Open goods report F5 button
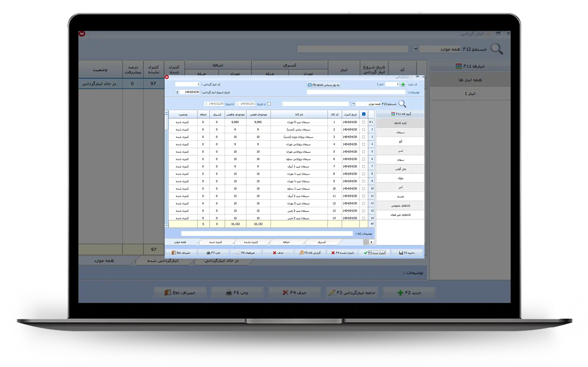The image size is (588, 367). click(310, 253)
